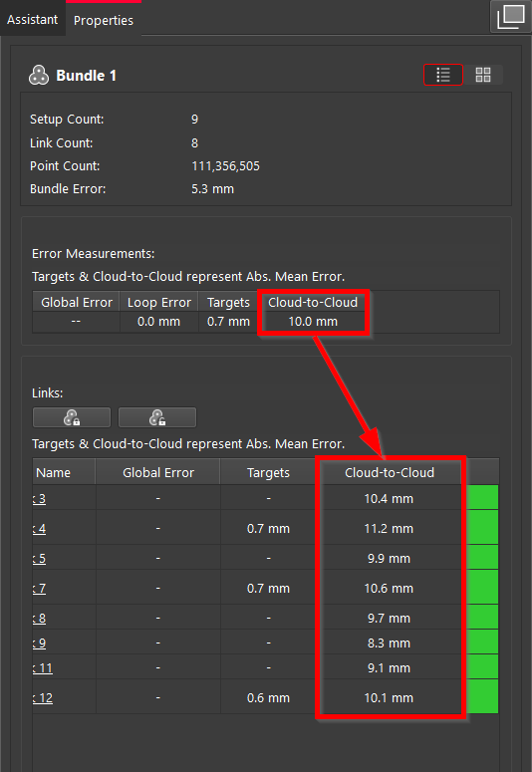
Task: Open the Properties tab
Action: coord(104,20)
